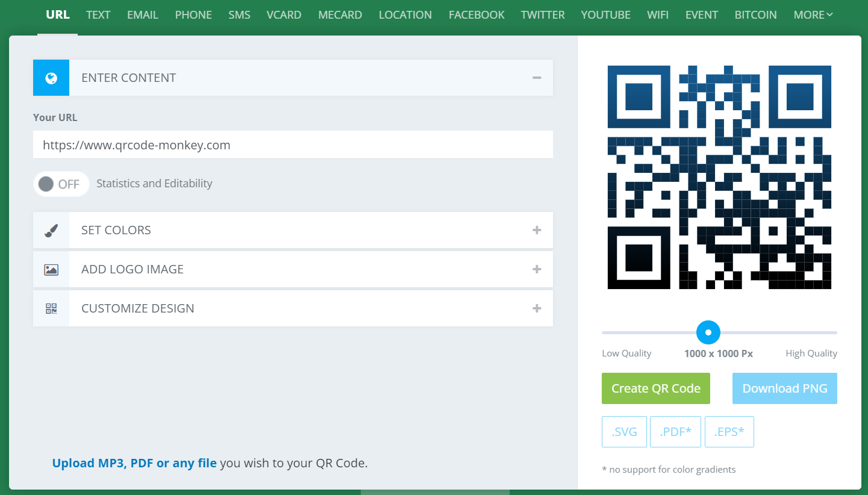Click the quality slider handle
Screen dimensions: 868x495
tap(708, 332)
